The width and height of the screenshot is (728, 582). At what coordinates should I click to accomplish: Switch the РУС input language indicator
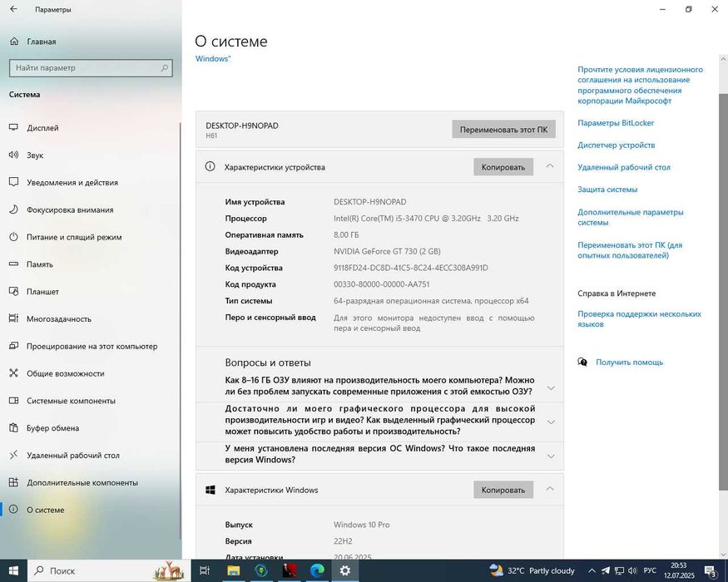[650, 570]
